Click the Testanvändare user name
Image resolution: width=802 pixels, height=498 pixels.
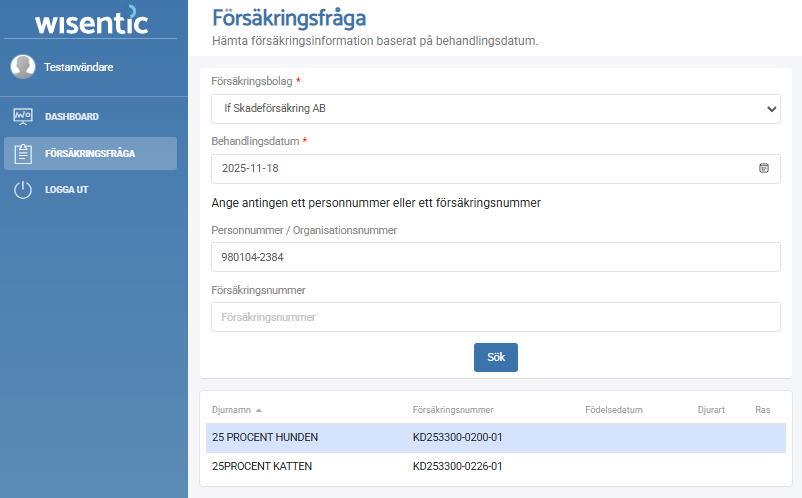click(x=79, y=67)
